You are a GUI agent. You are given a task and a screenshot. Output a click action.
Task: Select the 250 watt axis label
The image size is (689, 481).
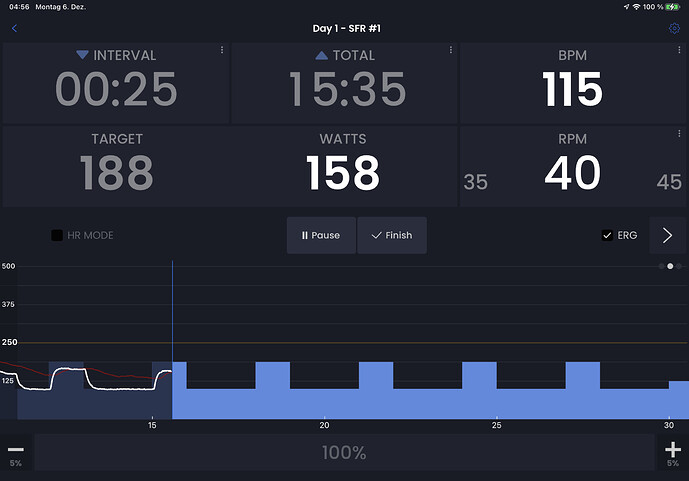[x=9, y=342]
